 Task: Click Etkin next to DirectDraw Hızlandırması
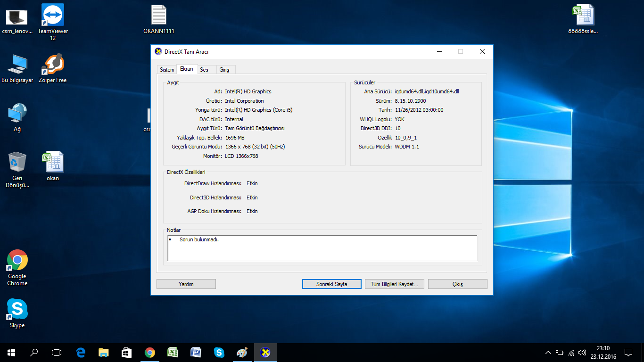pyautogui.click(x=252, y=183)
